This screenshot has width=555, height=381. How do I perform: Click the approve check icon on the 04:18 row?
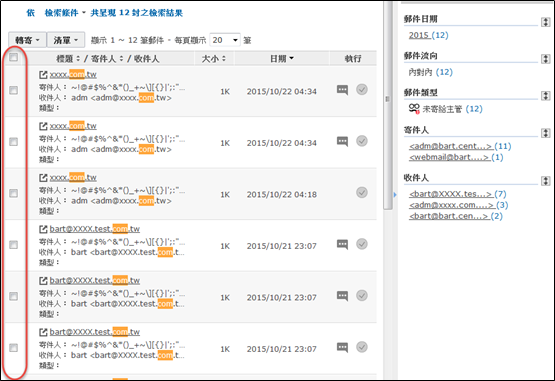pyautogui.click(x=362, y=193)
